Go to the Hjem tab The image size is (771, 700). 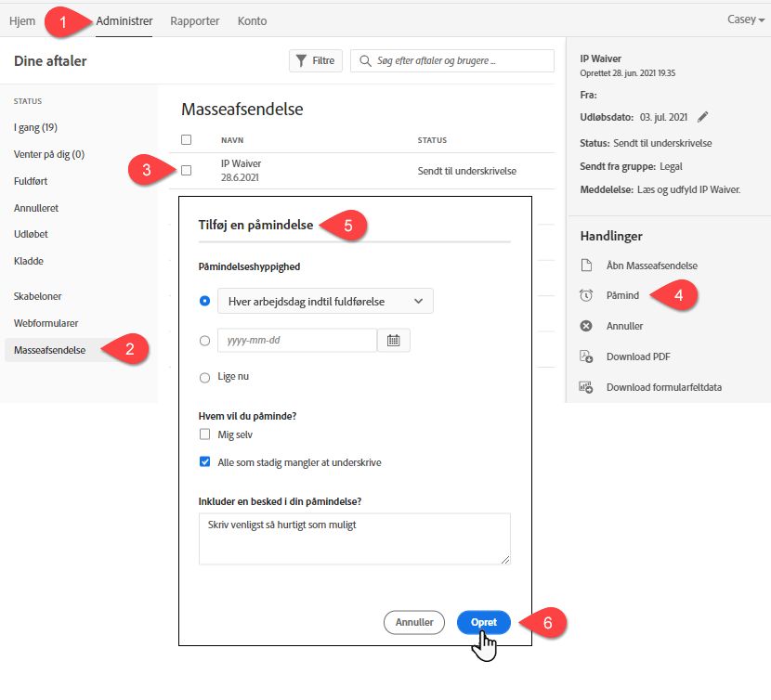[x=22, y=20]
